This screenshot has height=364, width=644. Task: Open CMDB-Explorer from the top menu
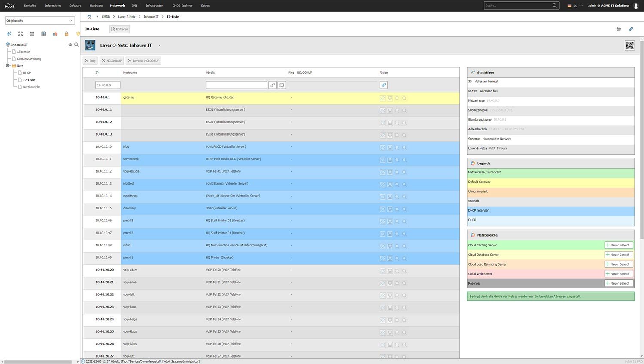click(182, 6)
